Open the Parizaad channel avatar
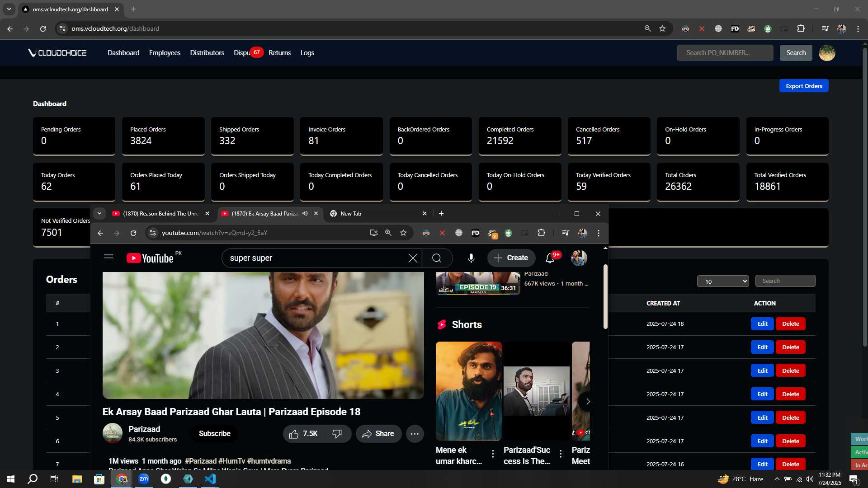The image size is (868, 488). click(x=113, y=433)
